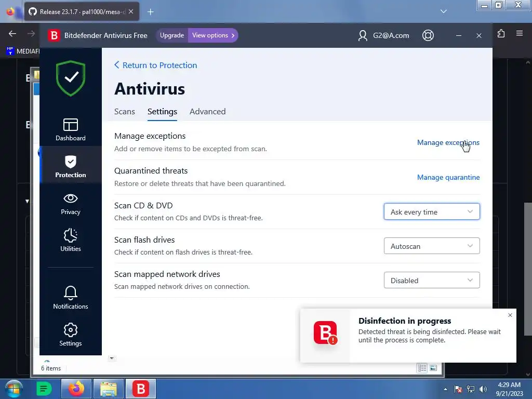This screenshot has width=532, height=399.
Task: Click the Manage exceptions link
Action: 448,142
